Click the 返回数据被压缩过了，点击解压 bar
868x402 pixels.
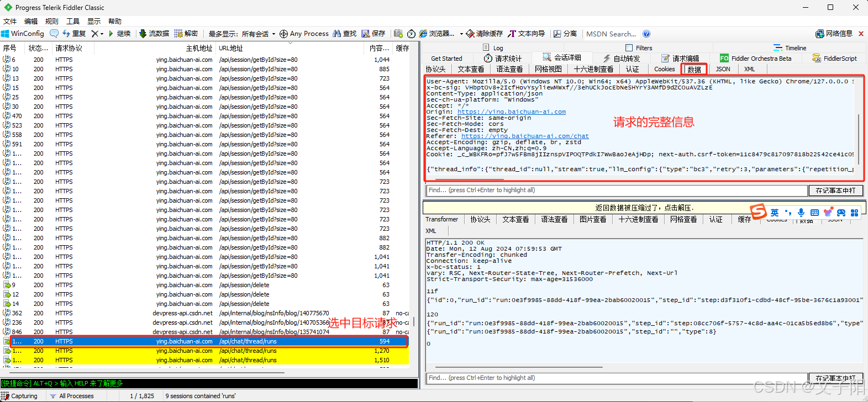pyautogui.click(x=644, y=208)
